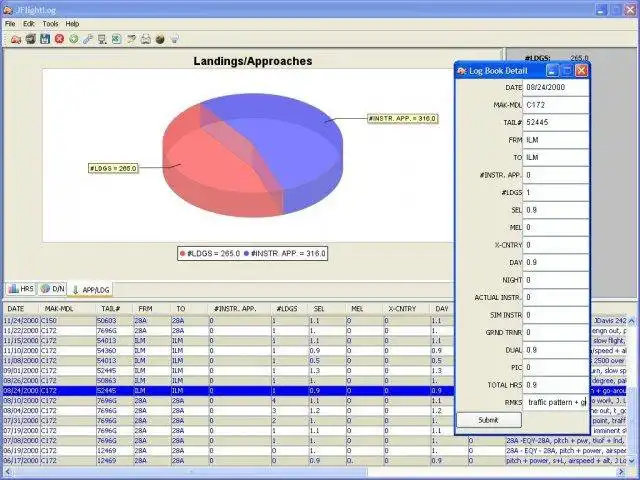Click the RMKS field with traffic pattern text
Screen dimensions: 640x480
click(x=556, y=402)
